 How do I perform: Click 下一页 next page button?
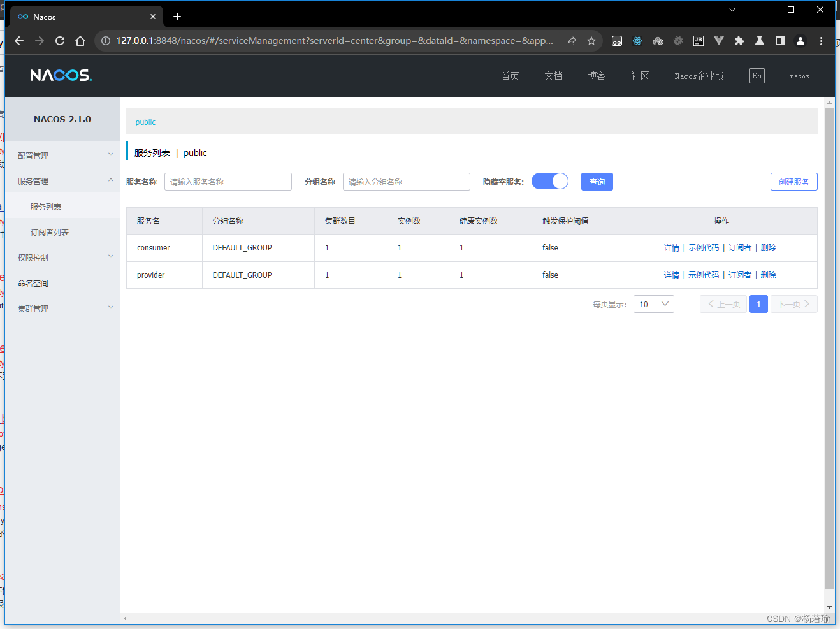tap(794, 304)
